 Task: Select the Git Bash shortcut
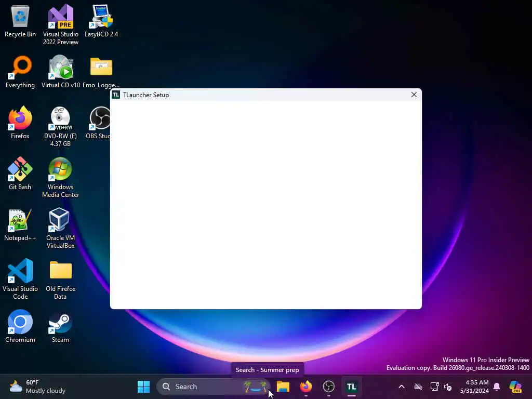(x=20, y=174)
